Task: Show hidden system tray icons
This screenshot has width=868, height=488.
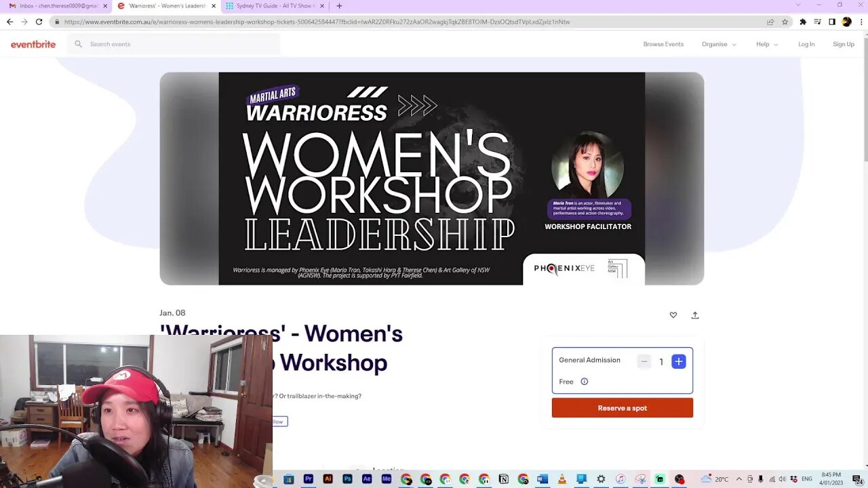Action: coord(739,479)
